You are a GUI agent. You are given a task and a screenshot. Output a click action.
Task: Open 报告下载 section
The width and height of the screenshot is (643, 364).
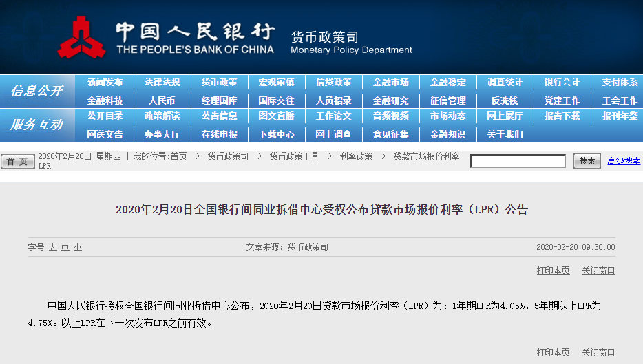point(562,116)
